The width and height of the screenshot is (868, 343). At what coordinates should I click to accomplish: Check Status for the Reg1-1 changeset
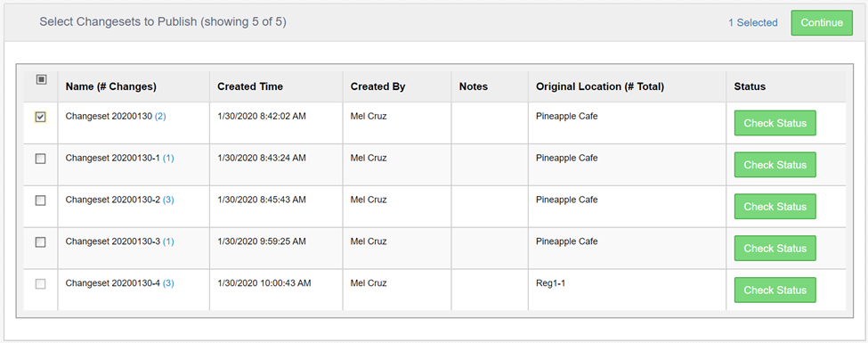pos(775,290)
